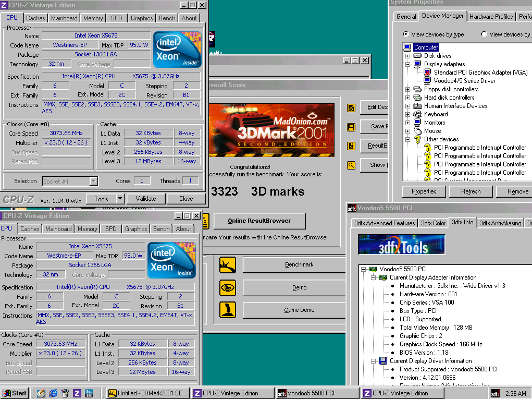This screenshot has height=399, width=532.
Task: Click the Intel Xeon logo in upper CPU-Z
Action: pos(177,50)
